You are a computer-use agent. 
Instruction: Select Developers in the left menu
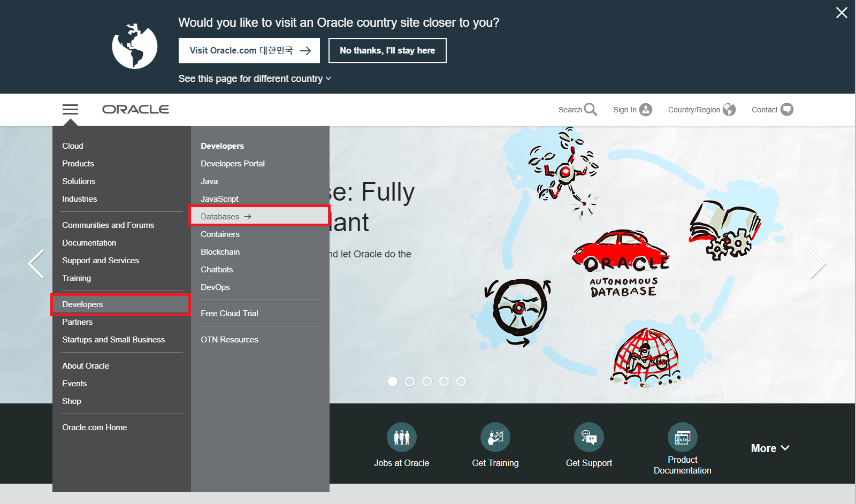click(x=121, y=304)
